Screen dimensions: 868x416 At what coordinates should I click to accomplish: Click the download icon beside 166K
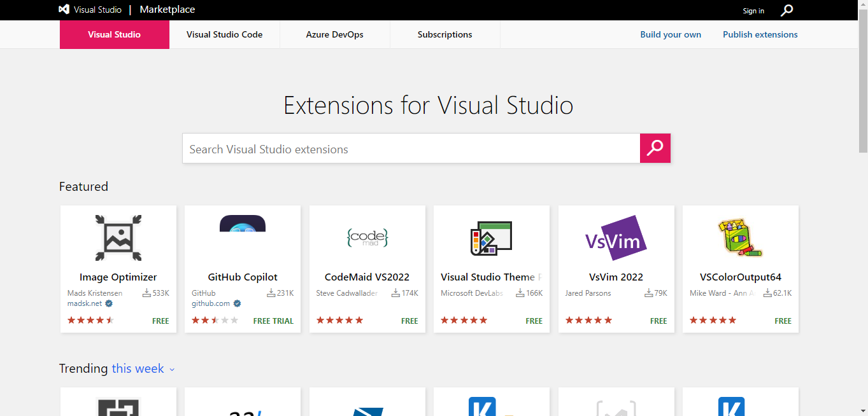pos(520,293)
